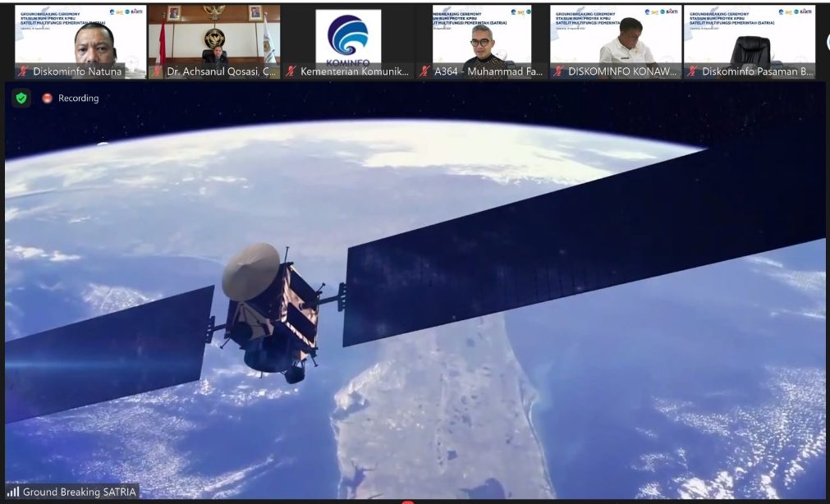Select the DISKOMINFO KONAW... video tile
Viewport: 830px width, 504px height.
616,37
